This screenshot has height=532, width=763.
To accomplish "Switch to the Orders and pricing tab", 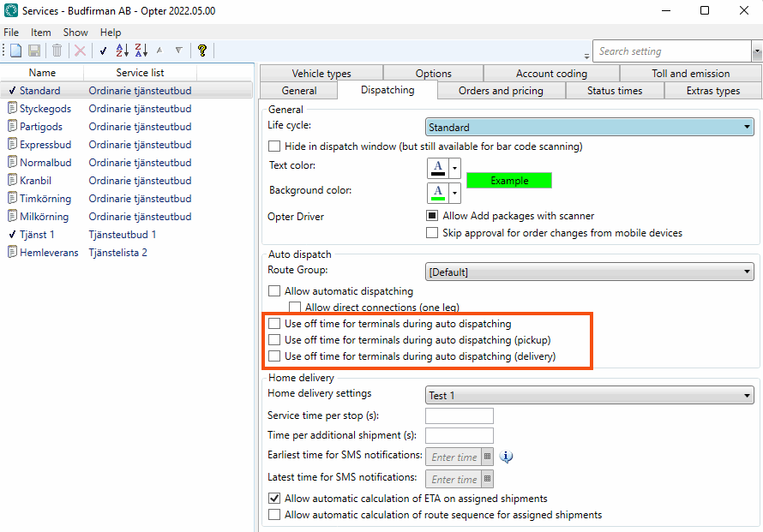I will (501, 91).
